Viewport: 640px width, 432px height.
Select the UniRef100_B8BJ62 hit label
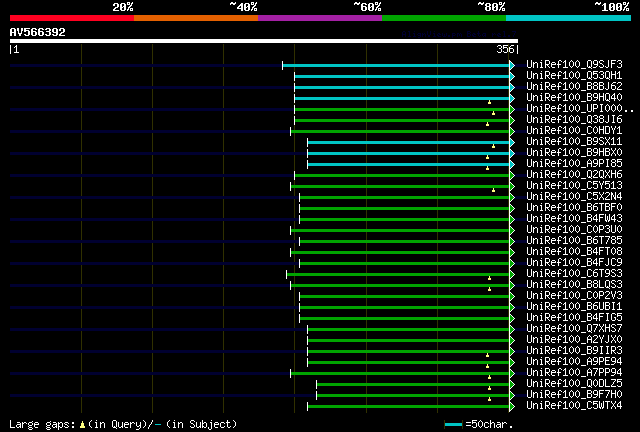(574, 87)
